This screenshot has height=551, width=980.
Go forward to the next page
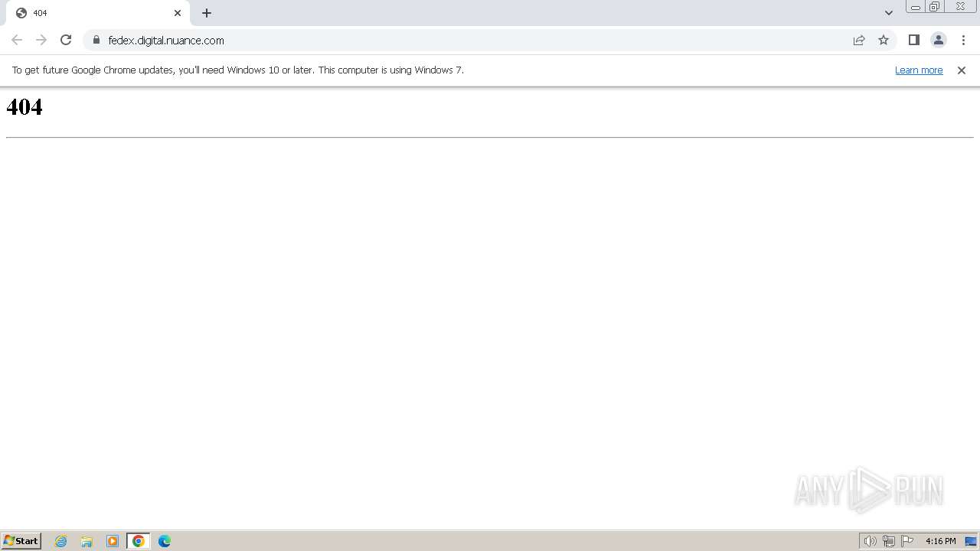coord(41,40)
